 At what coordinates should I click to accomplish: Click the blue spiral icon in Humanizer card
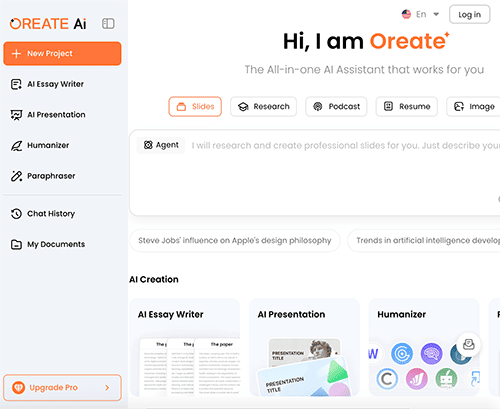click(x=402, y=354)
